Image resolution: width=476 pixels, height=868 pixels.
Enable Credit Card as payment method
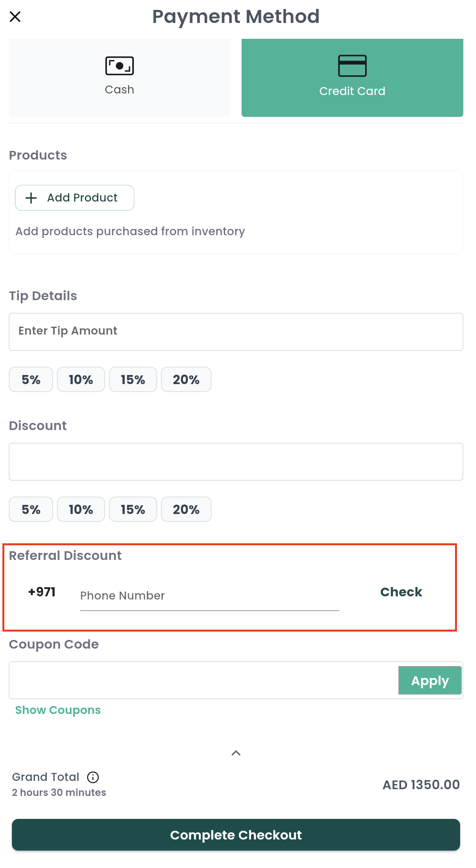pyautogui.click(x=352, y=77)
